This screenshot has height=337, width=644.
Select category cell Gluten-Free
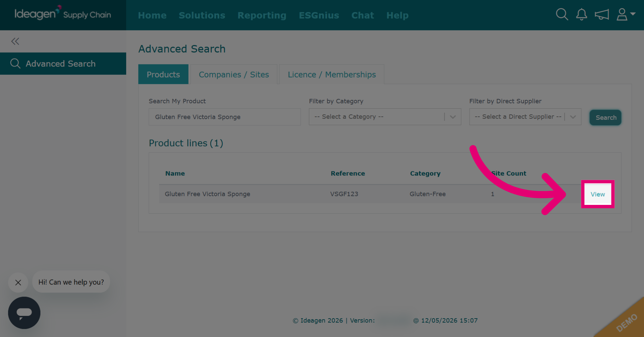click(x=428, y=194)
